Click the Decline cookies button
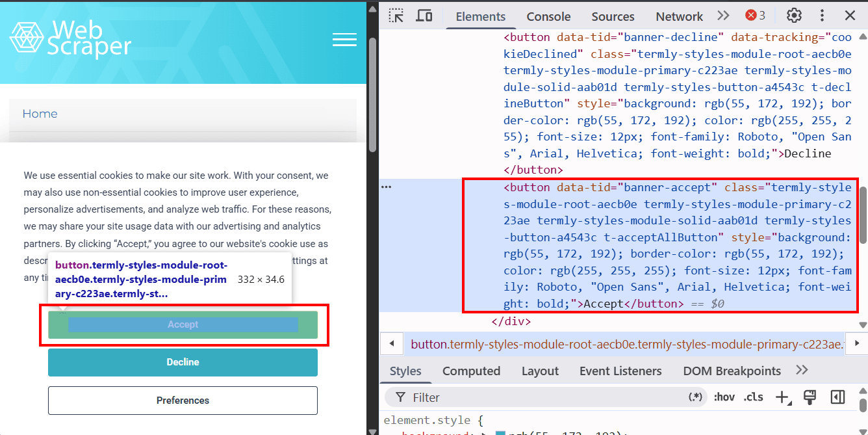Image resolution: width=868 pixels, height=435 pixels. pos(183,362)
